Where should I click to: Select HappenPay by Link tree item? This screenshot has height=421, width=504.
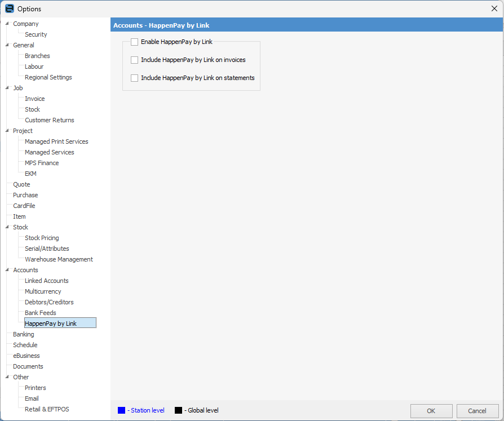click(60, 323)
